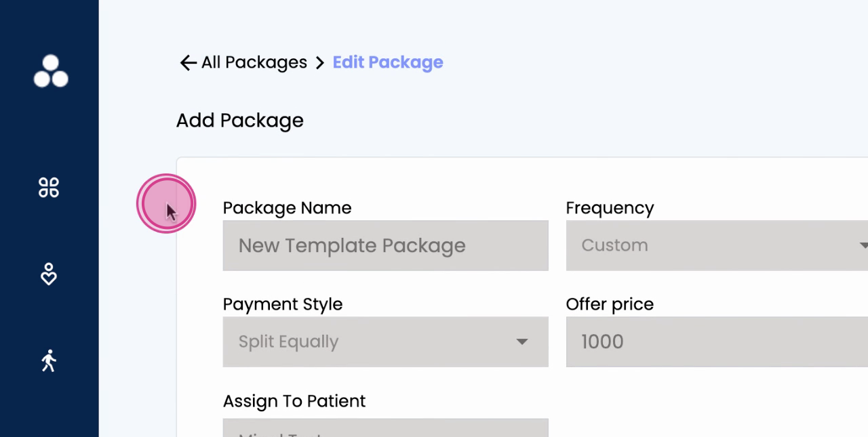Click the Frequency dropdown arrow

[863, 245]
